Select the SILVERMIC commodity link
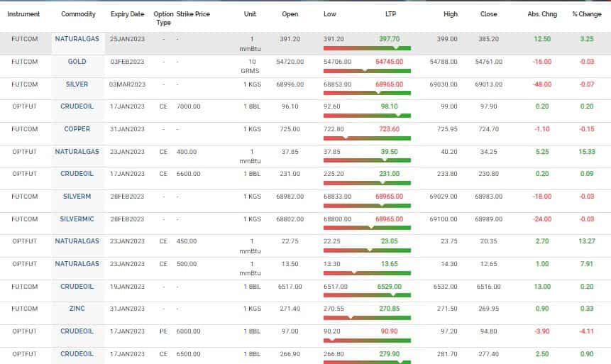 (77, 219)
